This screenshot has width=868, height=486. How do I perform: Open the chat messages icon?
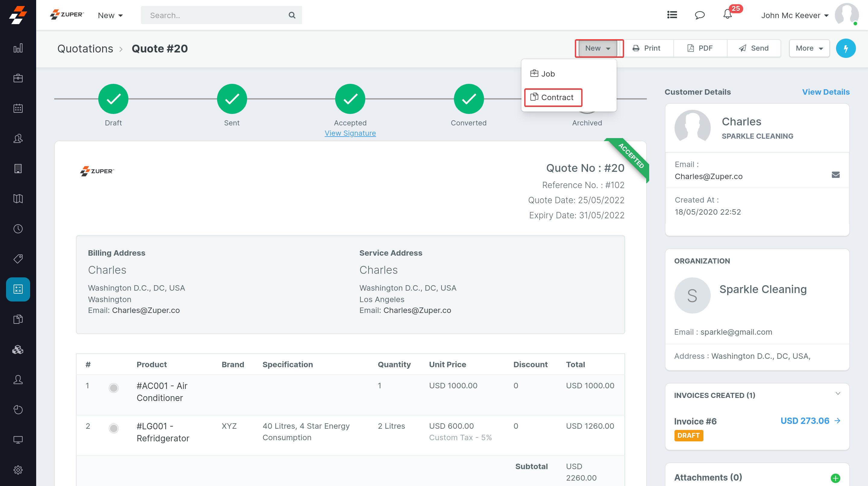[x=700, y=15]
